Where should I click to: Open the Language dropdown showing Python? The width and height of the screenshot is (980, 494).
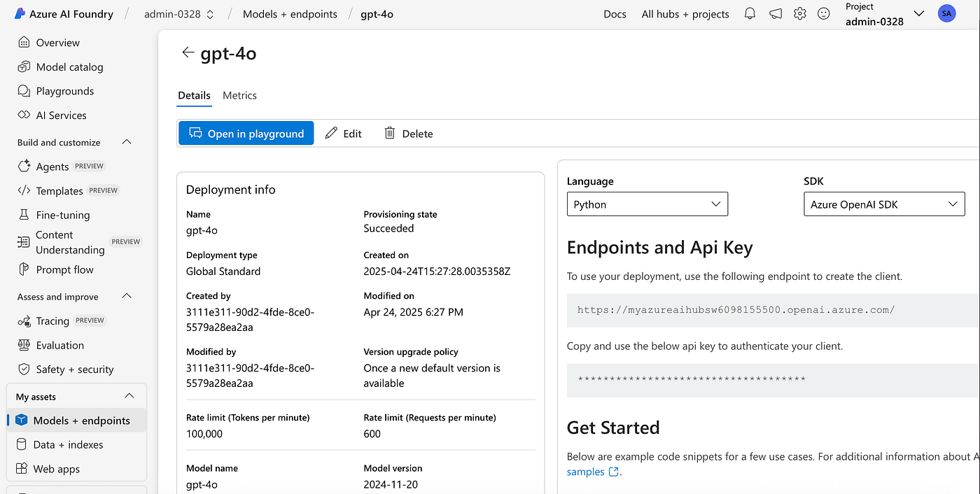coord(647,204)
